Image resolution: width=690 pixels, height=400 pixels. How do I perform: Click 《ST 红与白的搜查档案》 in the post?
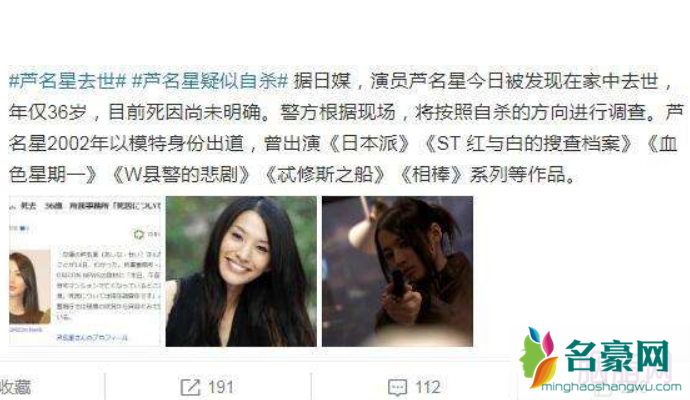[x=527, y=143]
